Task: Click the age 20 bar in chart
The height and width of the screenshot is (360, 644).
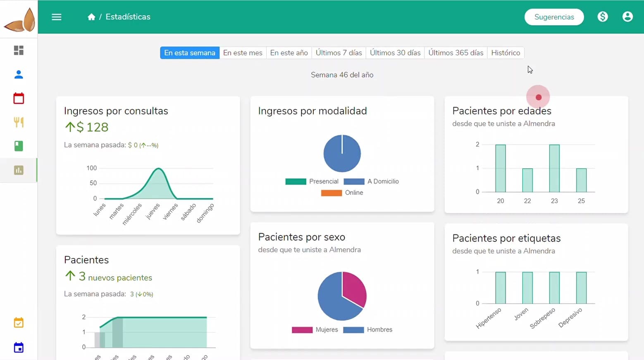Action: tap(501, 168)
